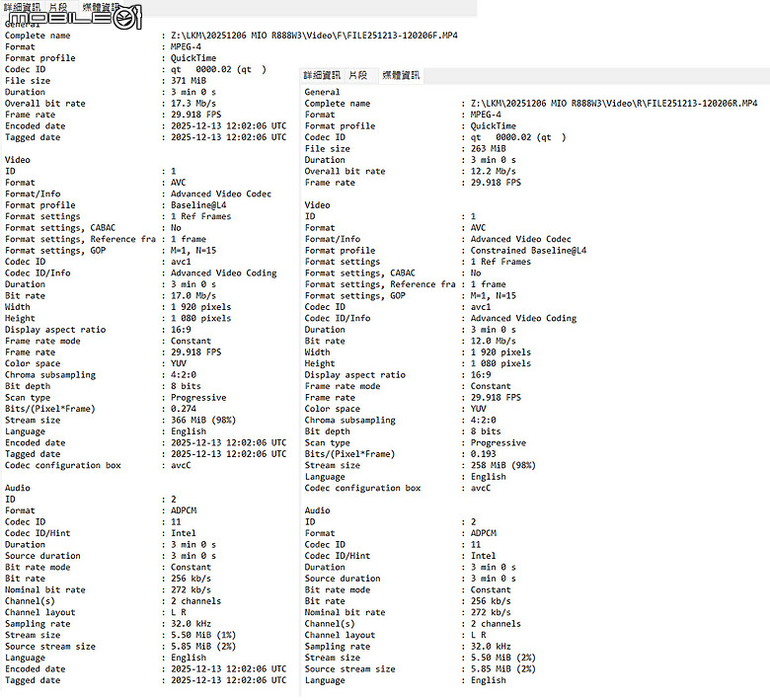Select the file path ending in 120206F.MP4
The image size is (770, 700).
314,36
